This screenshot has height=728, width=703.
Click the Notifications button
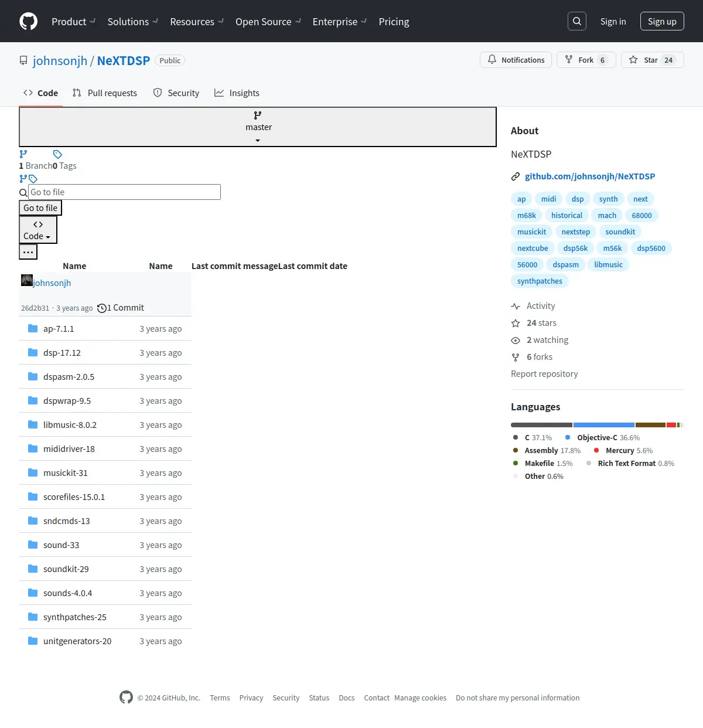[x=516, y=60]
